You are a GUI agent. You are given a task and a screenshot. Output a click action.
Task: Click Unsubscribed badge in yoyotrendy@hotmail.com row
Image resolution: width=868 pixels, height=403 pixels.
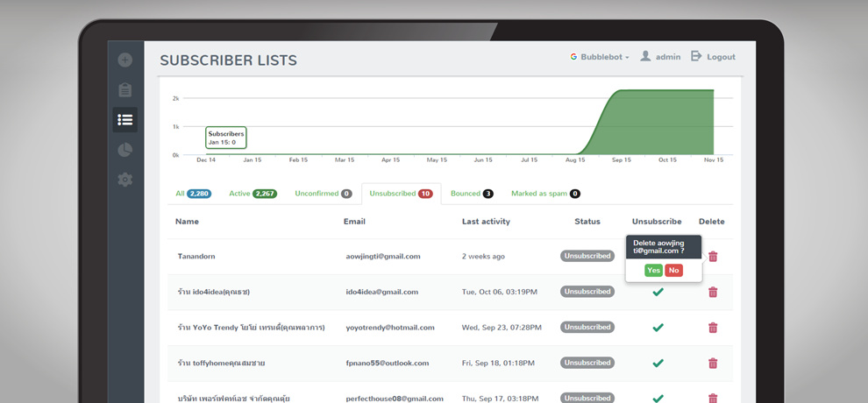click(x=587, y=327)
